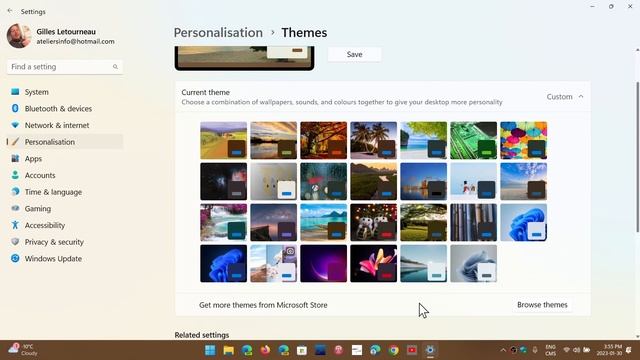Open the notification bell in tray
Image resolution: width=640 pixels, height=360 pixels.
[629, 350]
